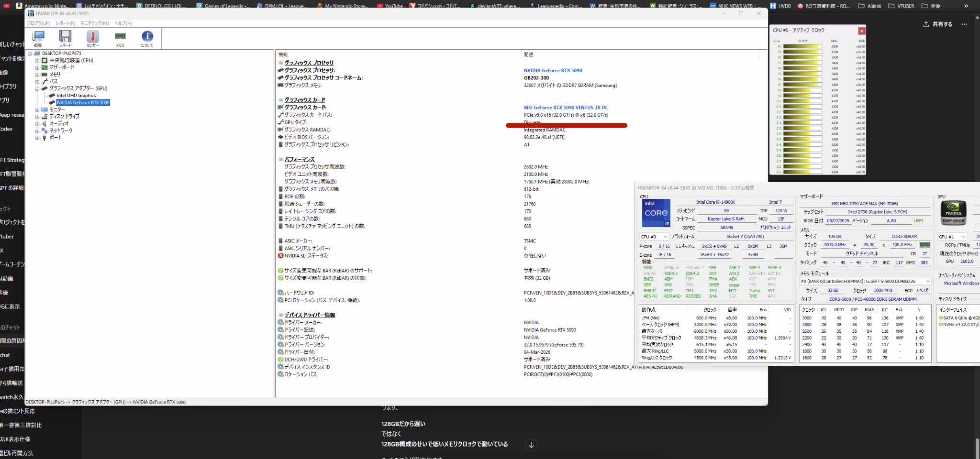Screen dimensions: 980x459
Task: Click the レポート floppy disk icon
Action: pyautogui.click(x=65, y=38)
